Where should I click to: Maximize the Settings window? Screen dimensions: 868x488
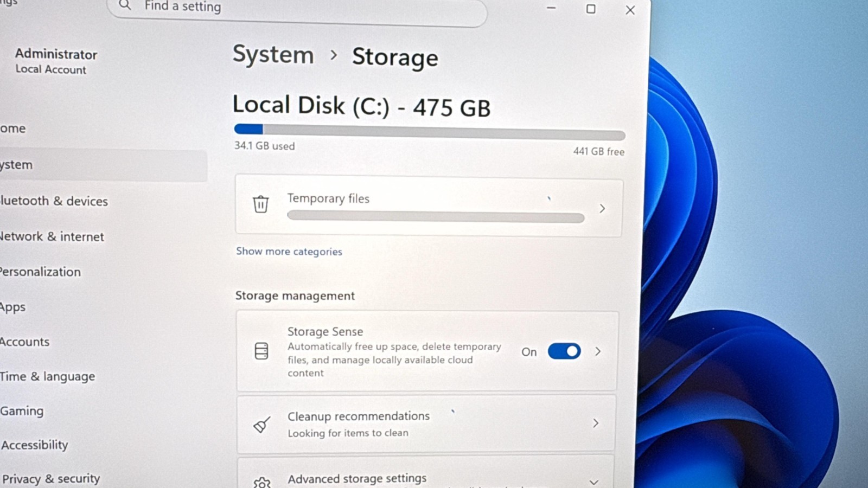591,9
